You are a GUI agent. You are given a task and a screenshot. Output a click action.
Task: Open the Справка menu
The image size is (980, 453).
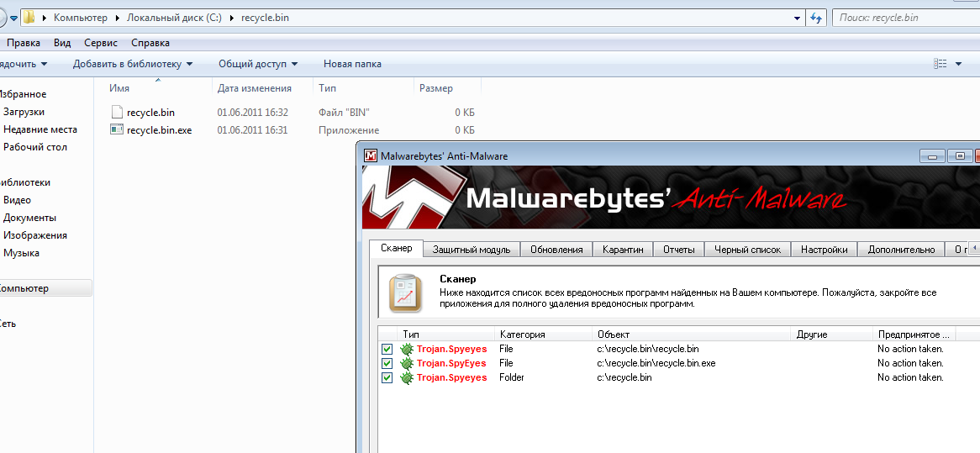click(x=150, y=43)
